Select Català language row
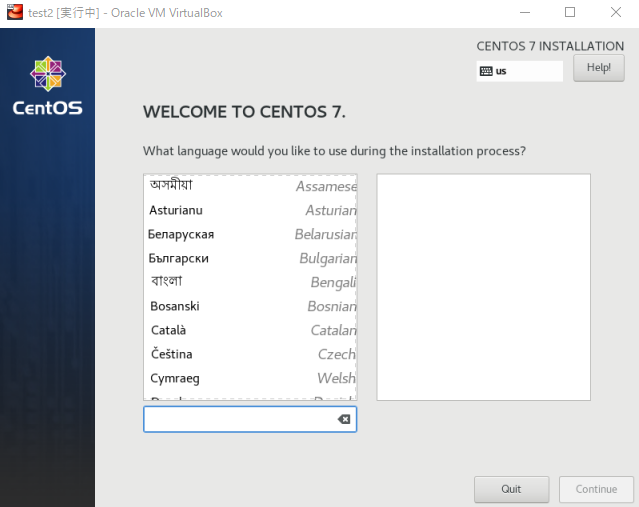The width and height of the screenshot is (639, 507). tap(250, 330)
